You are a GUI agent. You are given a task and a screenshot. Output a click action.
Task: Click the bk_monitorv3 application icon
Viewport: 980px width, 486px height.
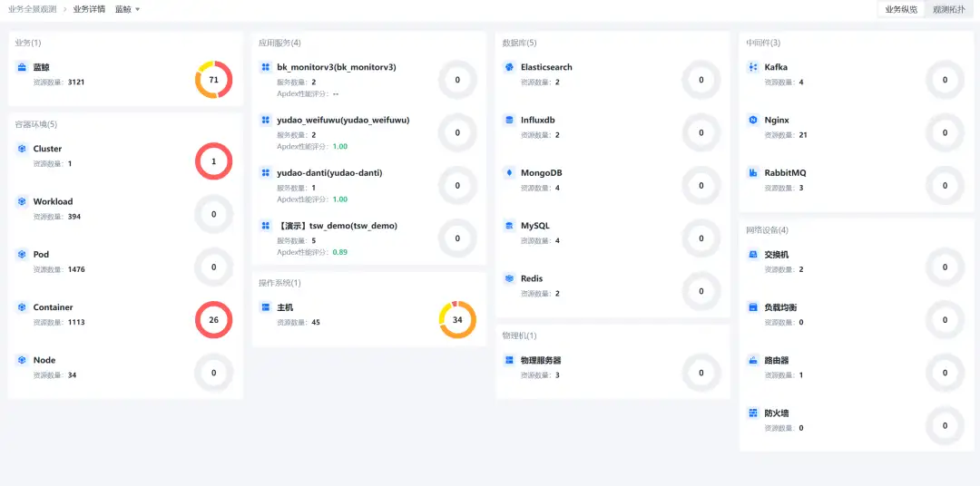(266, 67)
